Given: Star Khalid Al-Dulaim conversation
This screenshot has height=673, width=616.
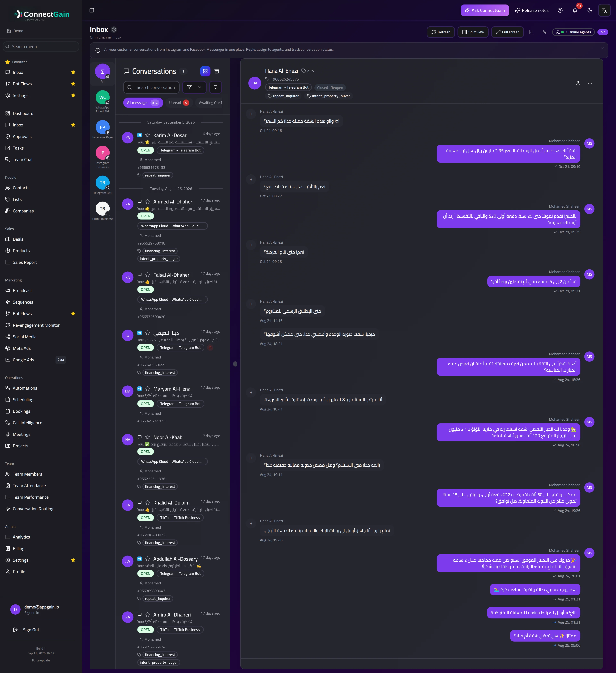Looking at the screenshot, I should click(147, 502).
